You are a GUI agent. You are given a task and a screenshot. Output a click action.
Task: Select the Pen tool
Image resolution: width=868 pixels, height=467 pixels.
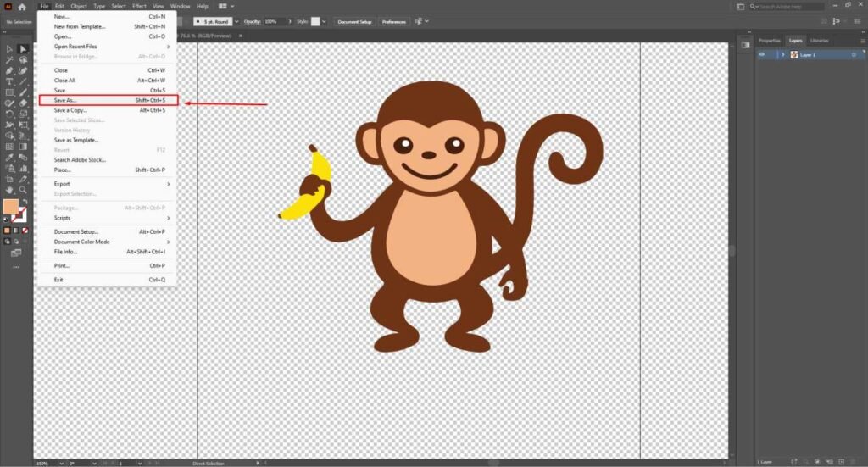pos(9,70)
